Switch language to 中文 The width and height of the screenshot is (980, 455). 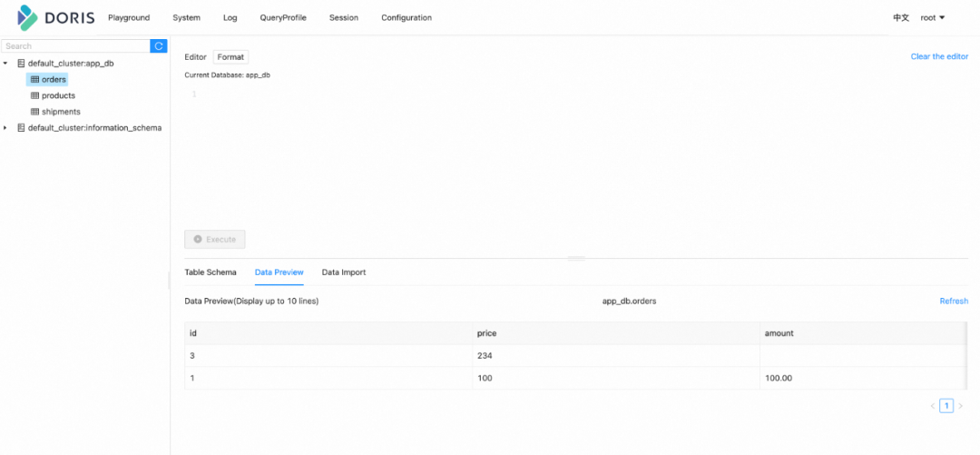(901, 17)
